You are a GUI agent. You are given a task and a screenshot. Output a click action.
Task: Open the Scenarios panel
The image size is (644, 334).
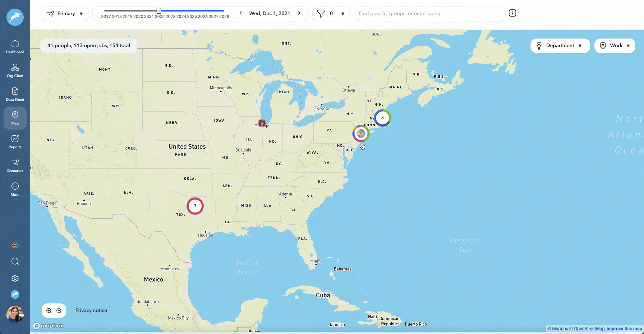pos(15,165)
